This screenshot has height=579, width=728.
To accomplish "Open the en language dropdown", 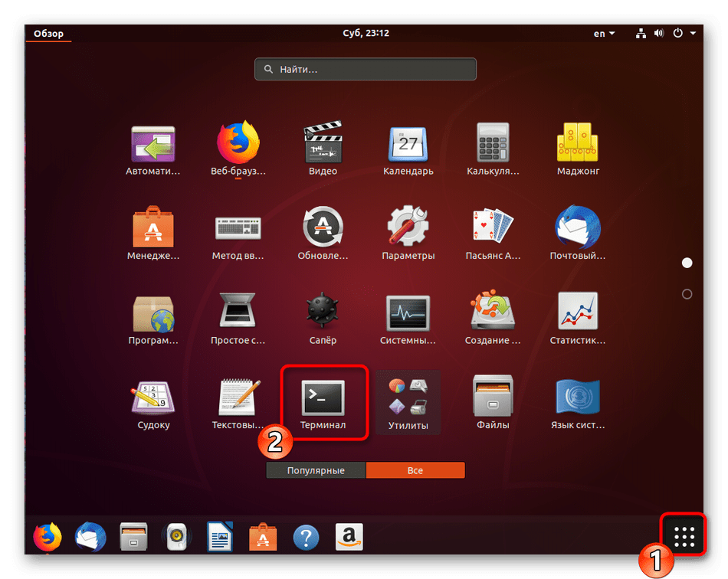I will [604, 34].
